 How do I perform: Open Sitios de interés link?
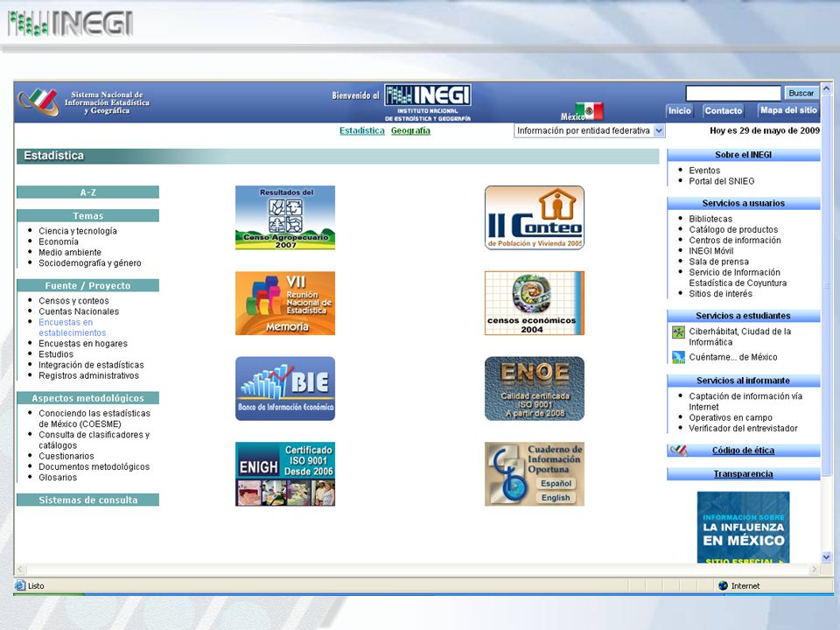[x=720, y=294]
